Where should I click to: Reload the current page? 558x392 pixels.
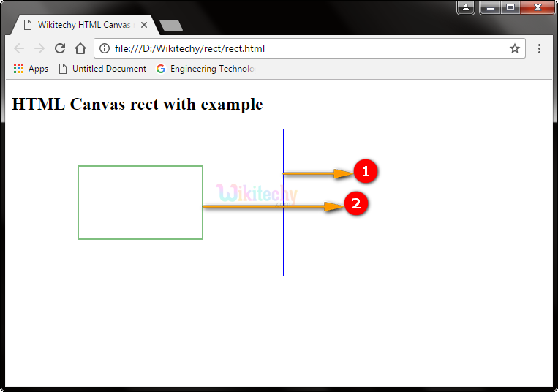pos(60,49)
